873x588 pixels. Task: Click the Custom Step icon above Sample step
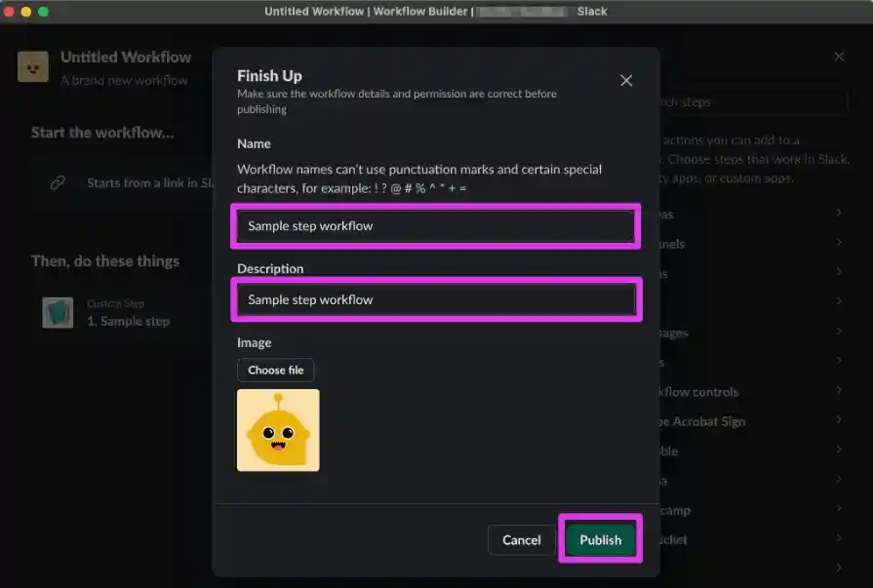57,312
